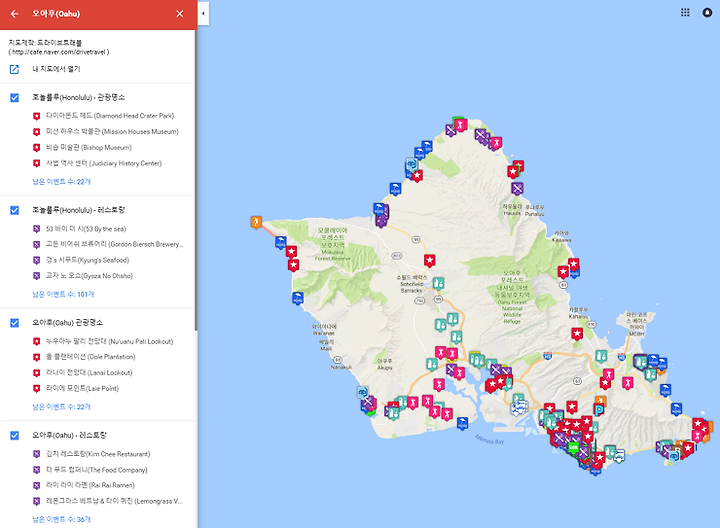Click the blue beach marker north of Waianae

298,298
